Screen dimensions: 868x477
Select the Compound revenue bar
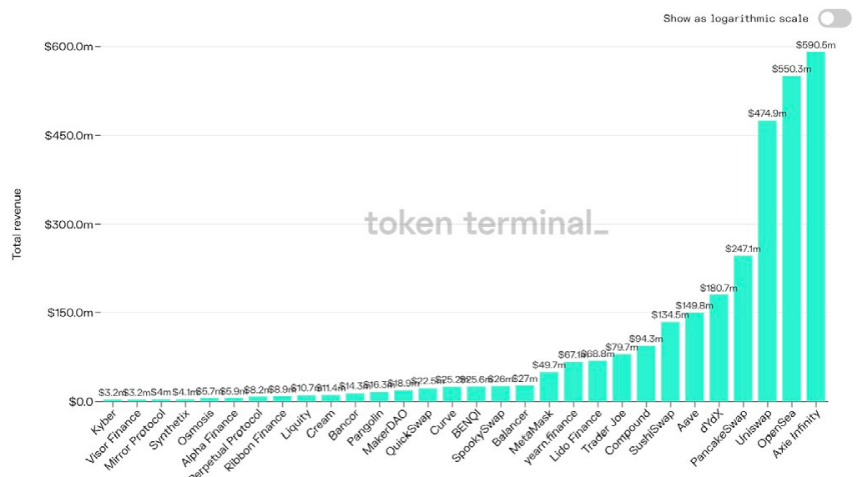[646, 374]
